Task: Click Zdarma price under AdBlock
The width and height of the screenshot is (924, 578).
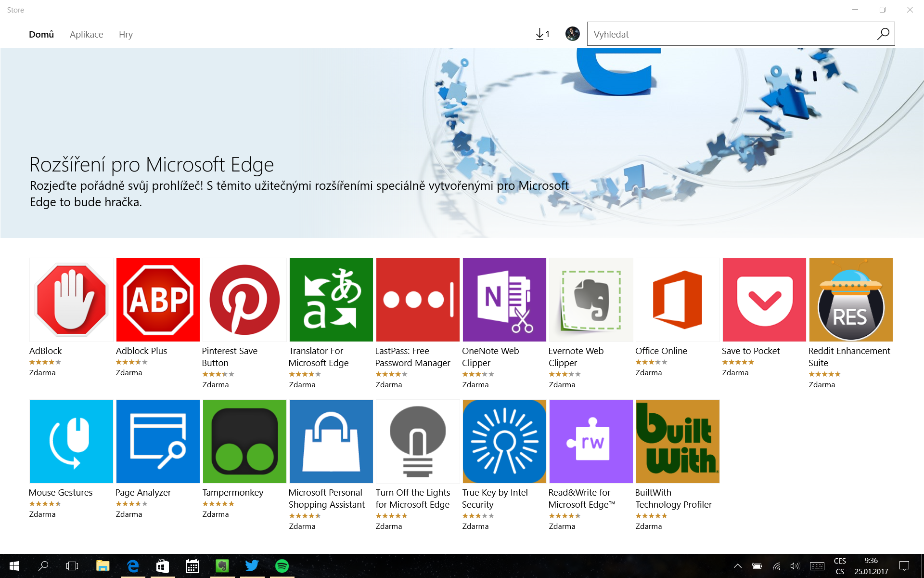Action: [x=42, y=372]
